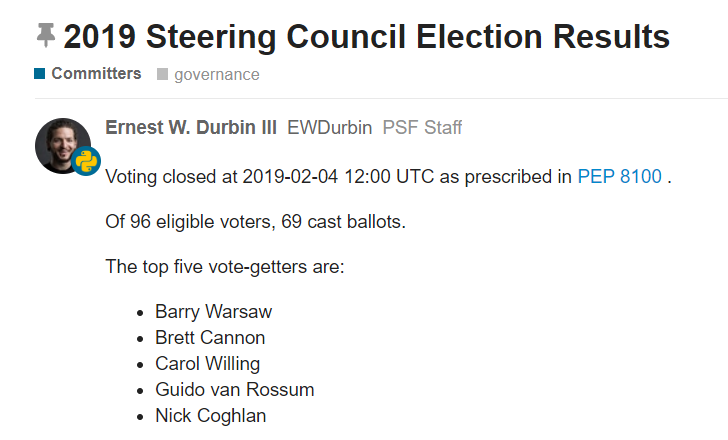This screenshot has height=440, width=728.
Task: Go to the Committers category
Action: click(96, 74)
